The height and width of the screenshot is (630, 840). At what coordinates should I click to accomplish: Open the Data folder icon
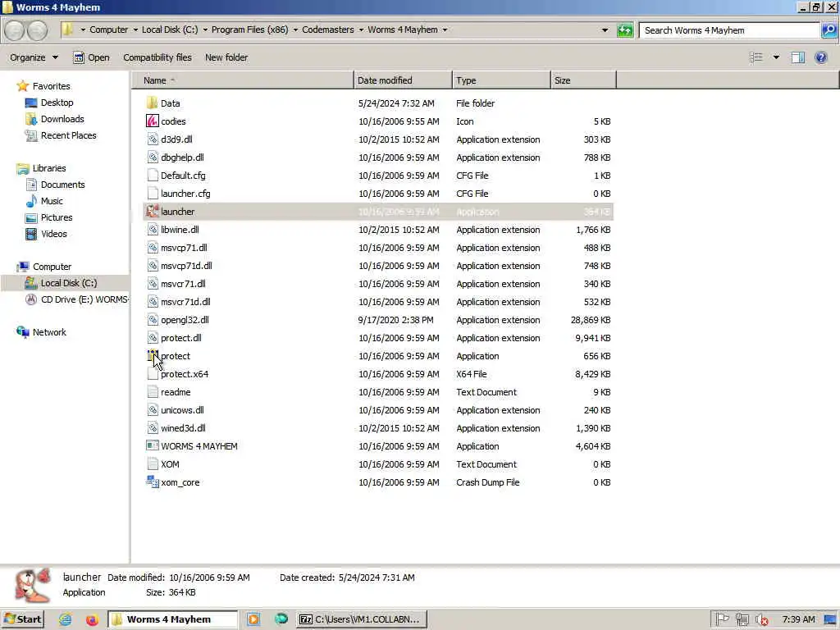pyautogui.click(x=152, y=103)
